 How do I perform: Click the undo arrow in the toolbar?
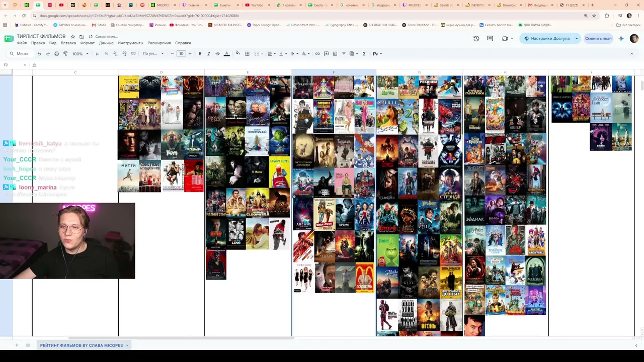point(39,54)
